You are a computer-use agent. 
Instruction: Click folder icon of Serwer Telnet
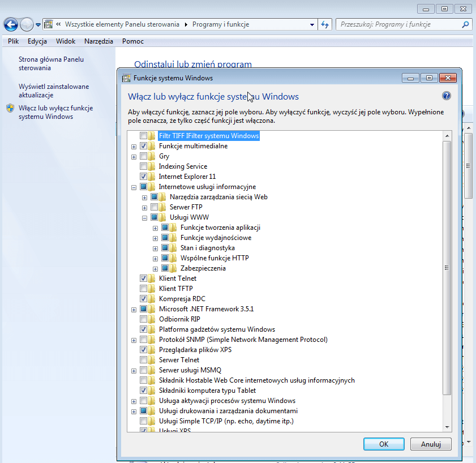tap(152, 360)
